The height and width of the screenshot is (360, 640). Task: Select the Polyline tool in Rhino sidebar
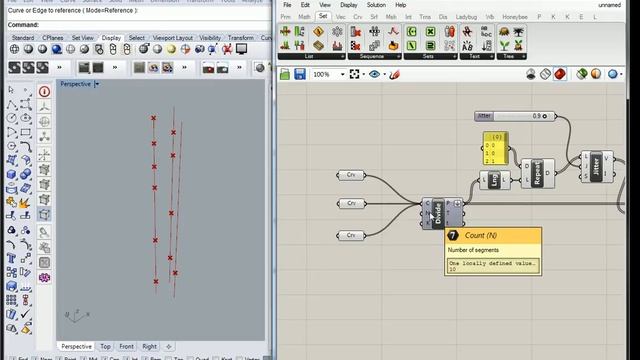(11, 104)
